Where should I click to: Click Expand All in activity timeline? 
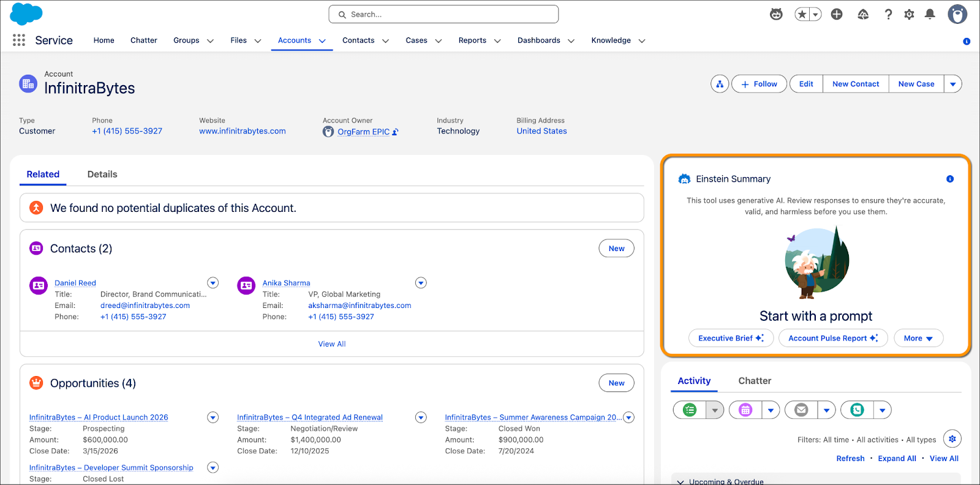pyautogui.click(x=897, y=459)
